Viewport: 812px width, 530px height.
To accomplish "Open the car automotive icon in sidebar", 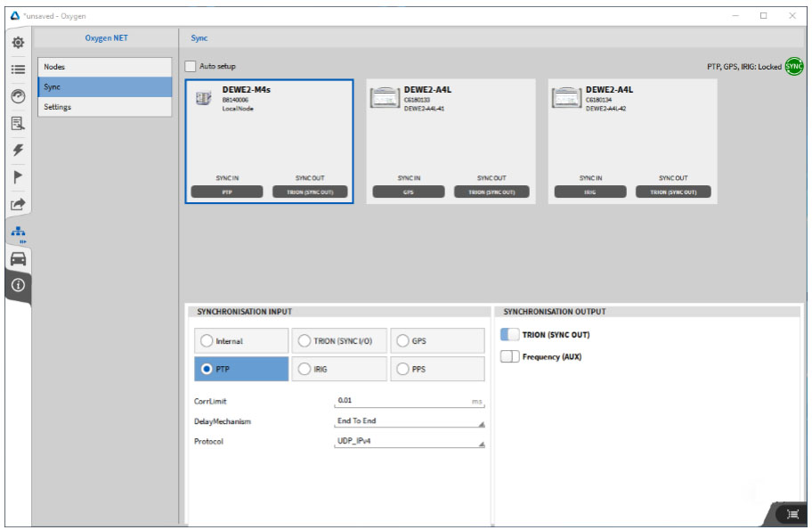I will point(18,258).
